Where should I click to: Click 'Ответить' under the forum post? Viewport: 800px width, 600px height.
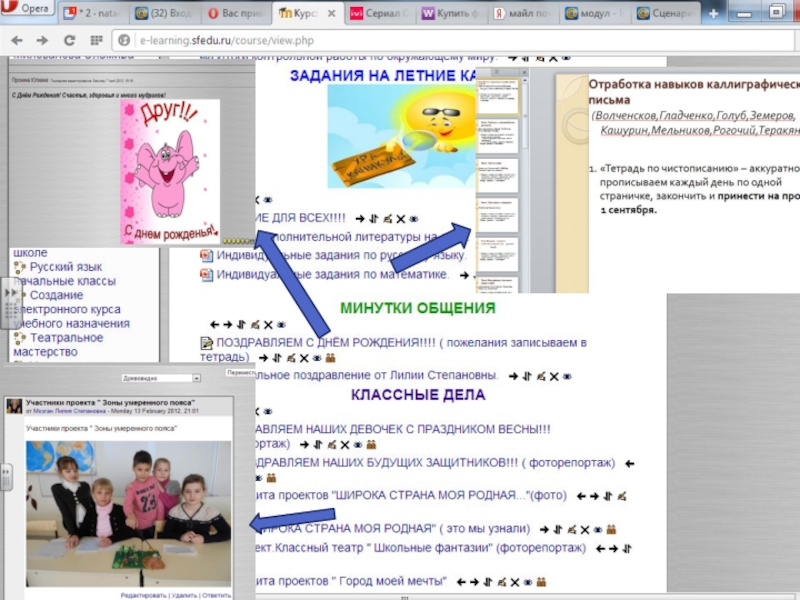[217, 594]
